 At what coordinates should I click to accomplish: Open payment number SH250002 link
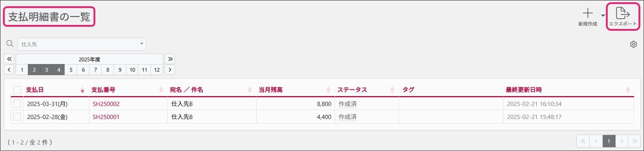[106, 104]
